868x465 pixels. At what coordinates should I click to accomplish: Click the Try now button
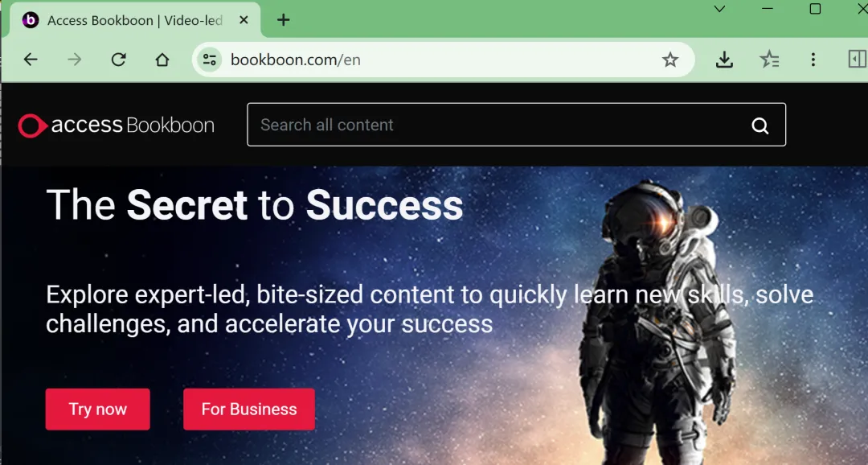97,409
